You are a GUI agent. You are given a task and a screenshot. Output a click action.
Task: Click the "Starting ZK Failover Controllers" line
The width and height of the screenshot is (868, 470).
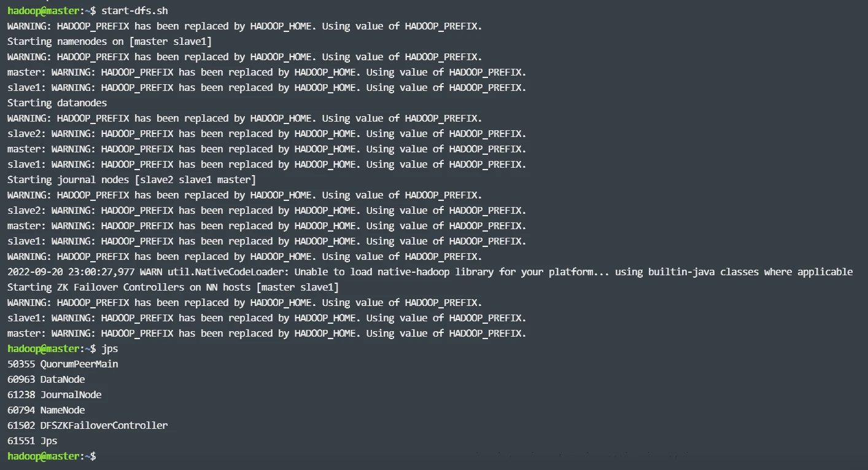[172, 288]
